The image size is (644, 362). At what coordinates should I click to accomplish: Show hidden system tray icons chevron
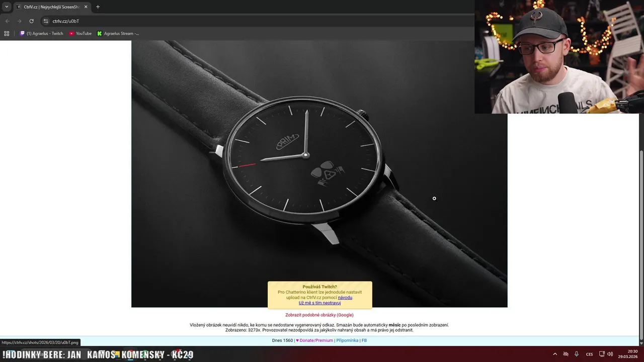[555, 354]
